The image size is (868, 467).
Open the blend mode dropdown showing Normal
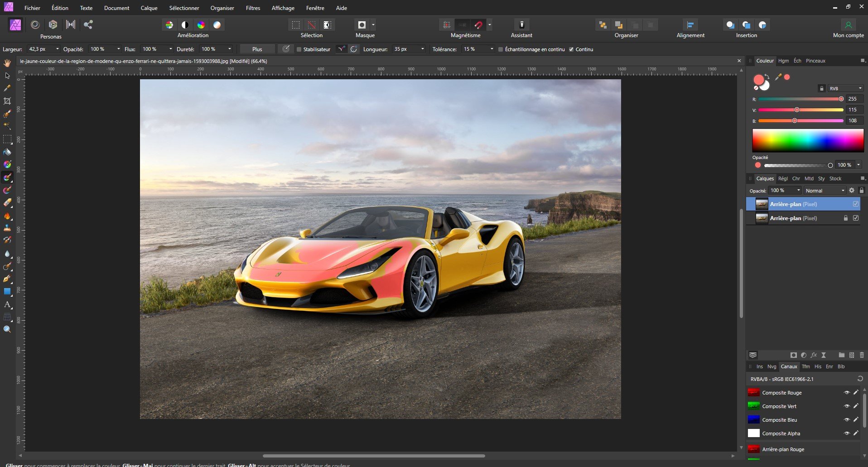click(x=825, y=190)
